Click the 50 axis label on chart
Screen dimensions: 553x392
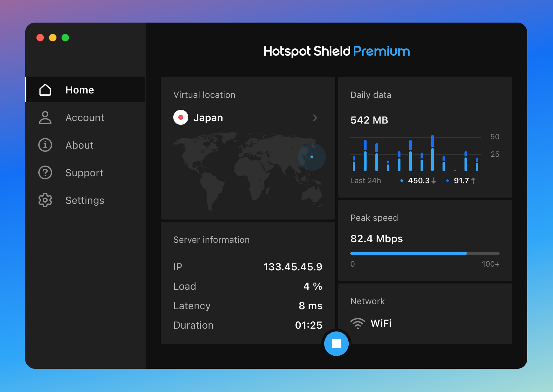(x=495, y=137)
